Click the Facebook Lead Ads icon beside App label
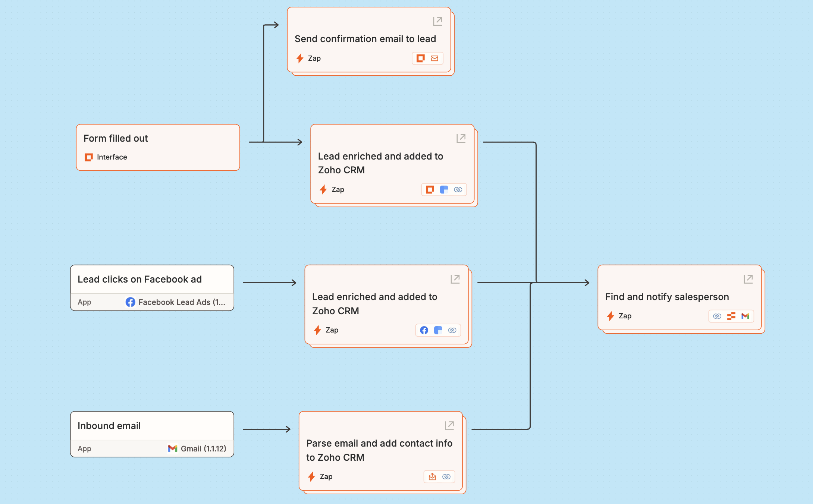This screenshot has height=504, width=813. click(x=130, y=302)
